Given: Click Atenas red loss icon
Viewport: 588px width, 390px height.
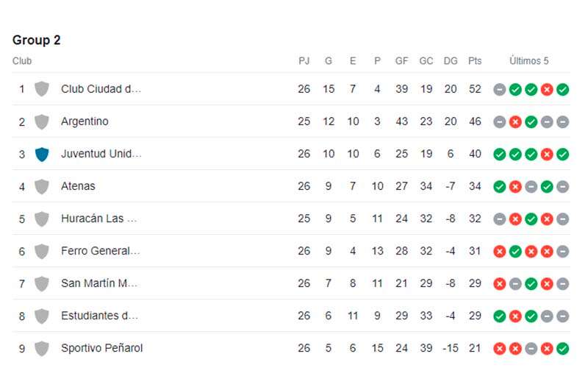Looking at the screenshot, I should tap(515, 187).
